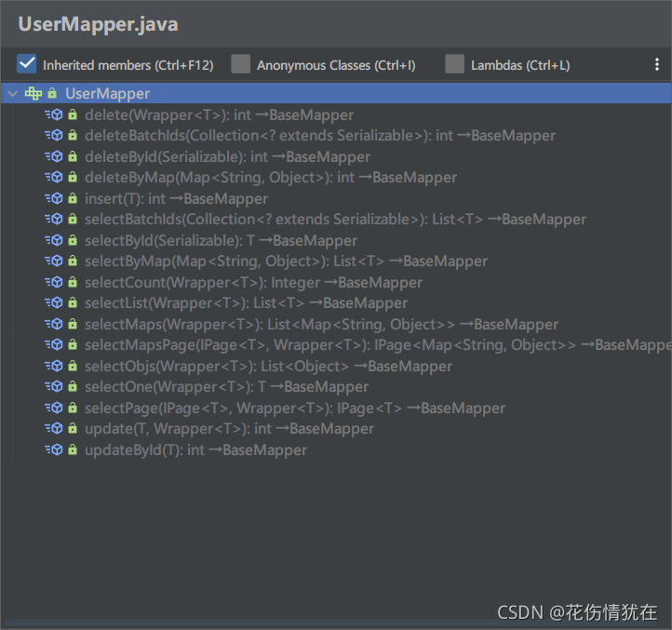Select selectList(Wrapper<T>): List<T> method
Screen dimensions: 672x630
tap(246, 303)
